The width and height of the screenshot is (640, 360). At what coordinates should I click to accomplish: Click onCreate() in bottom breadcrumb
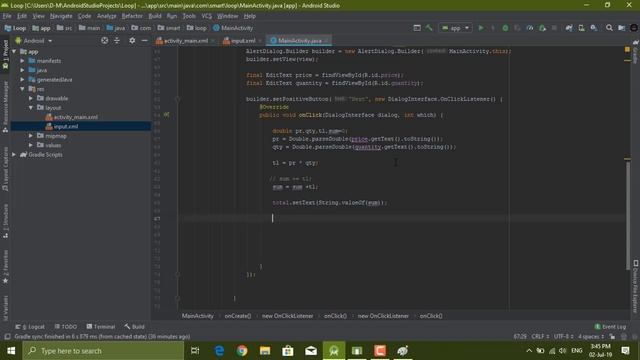238,316
